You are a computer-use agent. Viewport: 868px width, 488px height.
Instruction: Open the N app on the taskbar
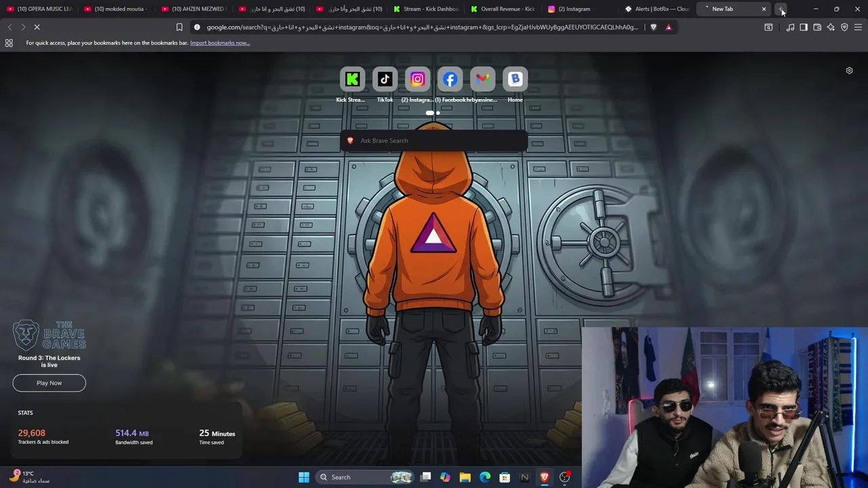524,477
